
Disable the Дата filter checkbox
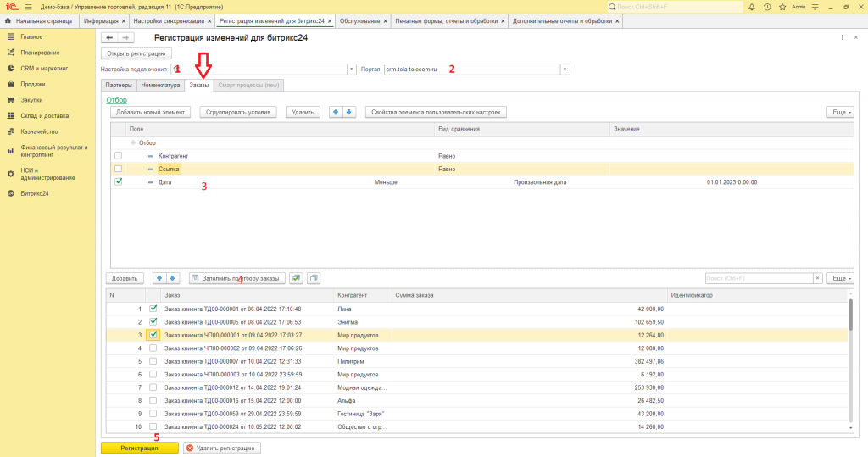pyautogui.click(x=118, y=181)
